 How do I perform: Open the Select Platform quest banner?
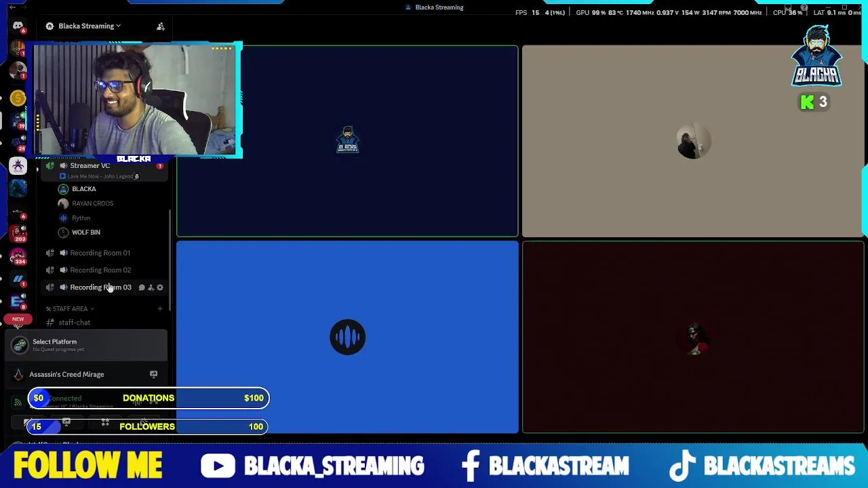pyautogui.click(x=86, y=345)
